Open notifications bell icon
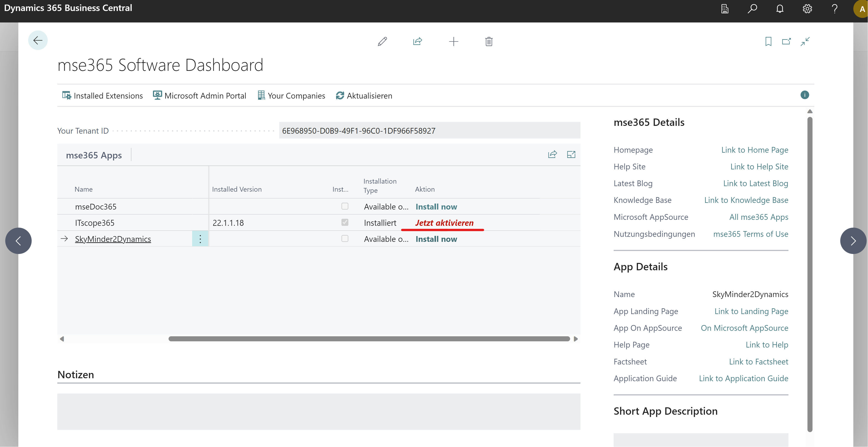This screenshot has height=447, width=868. click(780, 8)
